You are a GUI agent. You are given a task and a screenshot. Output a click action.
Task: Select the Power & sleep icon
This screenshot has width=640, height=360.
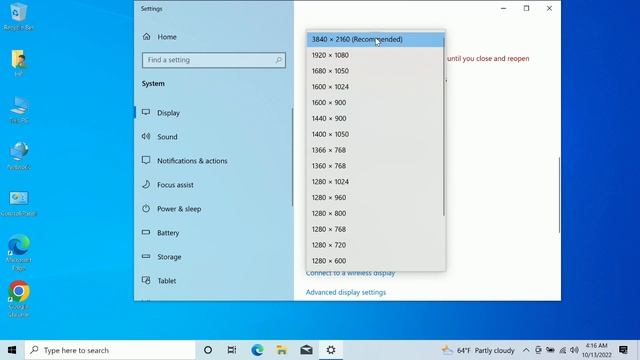(x=146, y=209)
